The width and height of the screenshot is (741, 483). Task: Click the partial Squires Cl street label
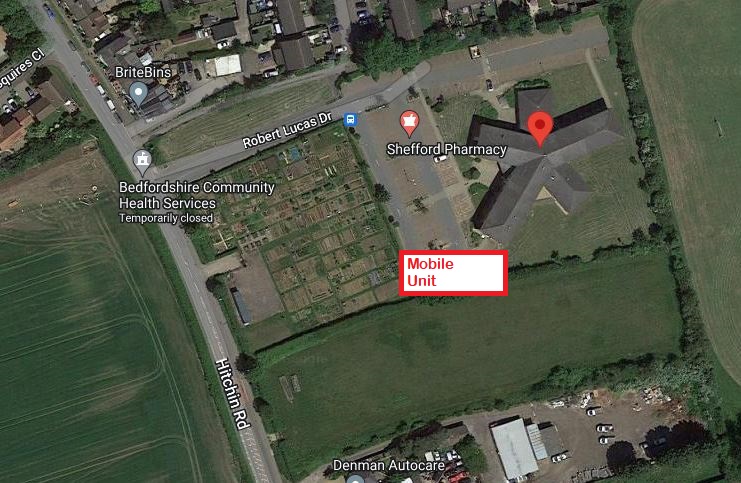point(20,70)
